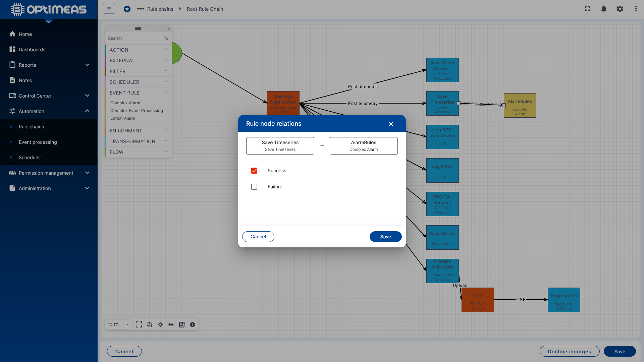The width and height of the screenshot is (644, 362).
Task: Click the star favorite icon in header
Action: pyautogui.click(x=127, y=9)
